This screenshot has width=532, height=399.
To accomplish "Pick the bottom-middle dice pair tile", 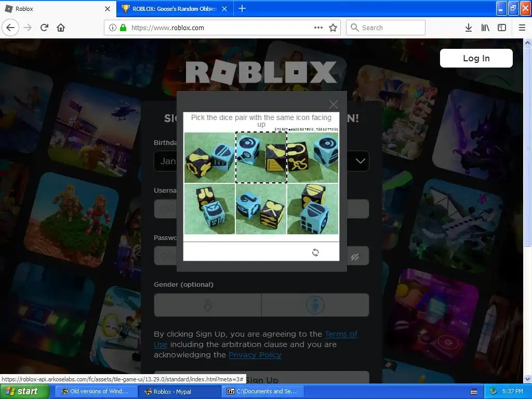I will coord(261,209).
